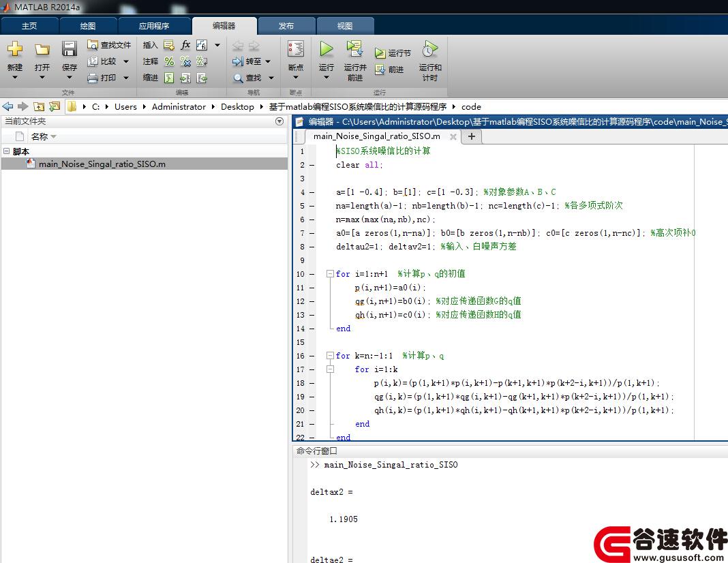
Task: Switch to the 主页 (Home) tab
Action: [x=29, y=26]
